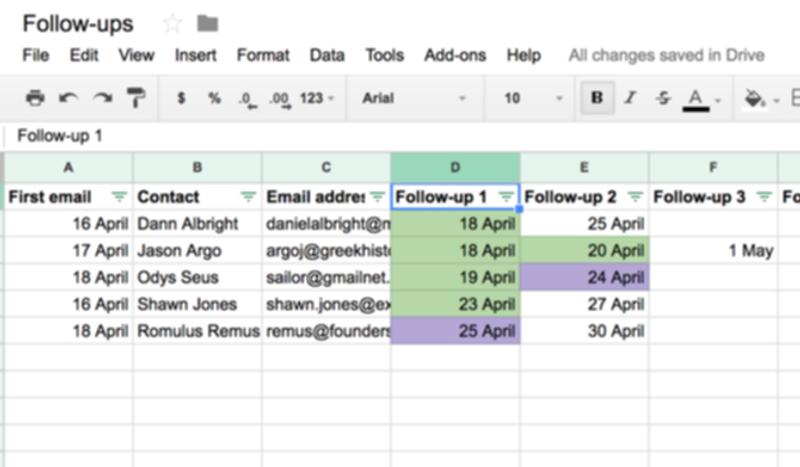
Task: Select the paint format tool
Action: coord(136,98)
